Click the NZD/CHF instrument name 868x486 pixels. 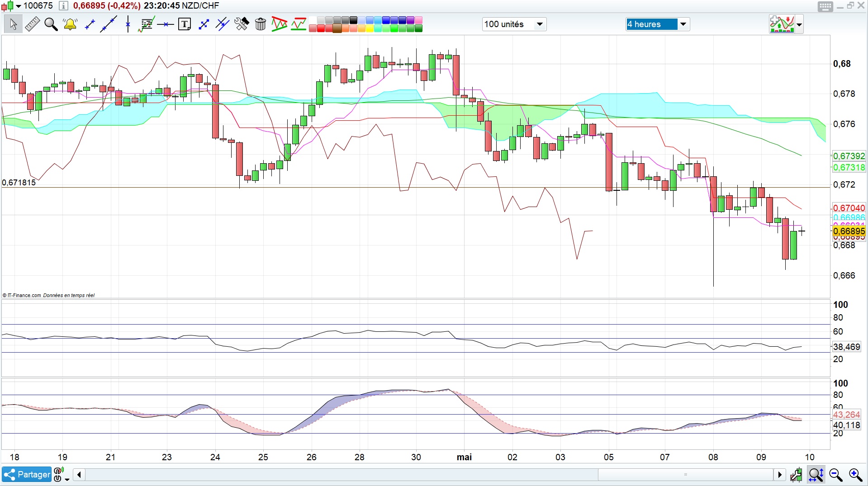click(200, 6)
